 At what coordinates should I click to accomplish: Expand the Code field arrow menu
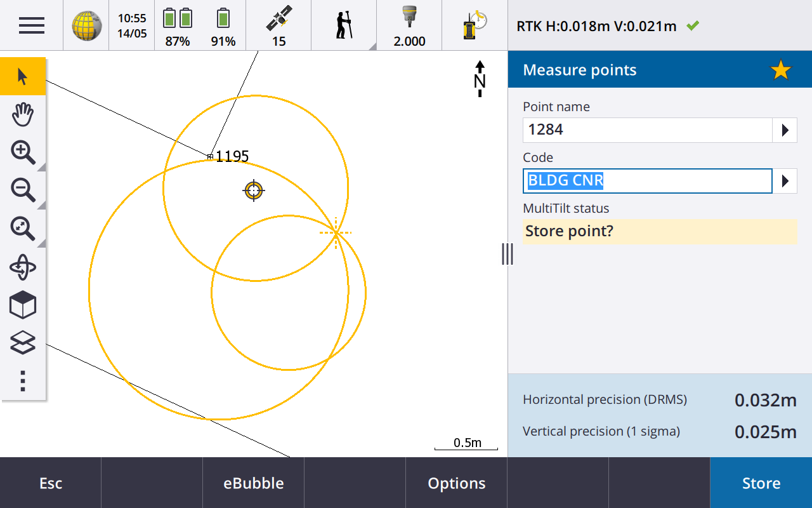[x=785, y=181]
